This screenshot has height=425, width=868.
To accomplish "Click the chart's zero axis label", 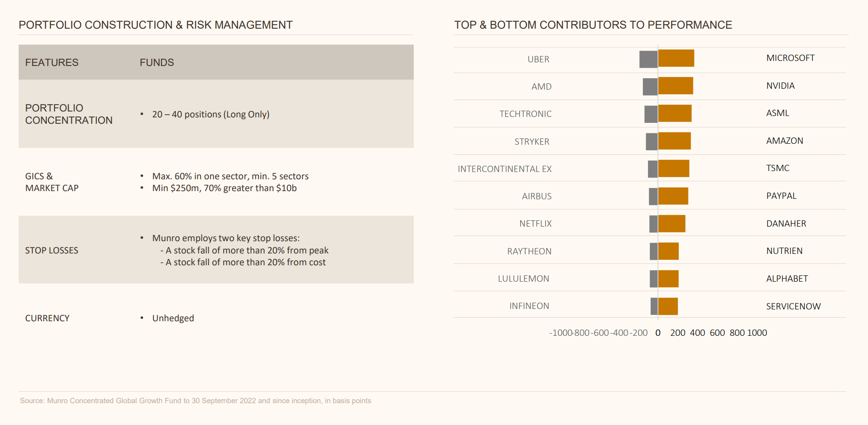I will click(658, 333).
